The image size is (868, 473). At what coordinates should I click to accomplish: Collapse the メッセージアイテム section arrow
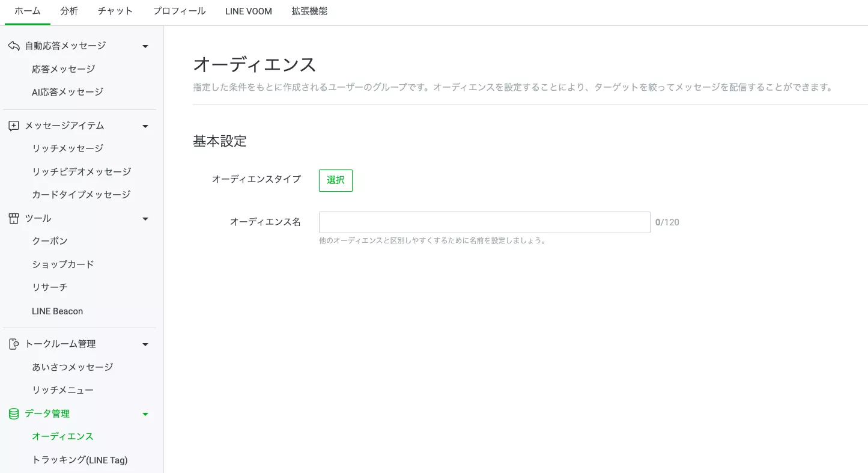pos(145,126)
